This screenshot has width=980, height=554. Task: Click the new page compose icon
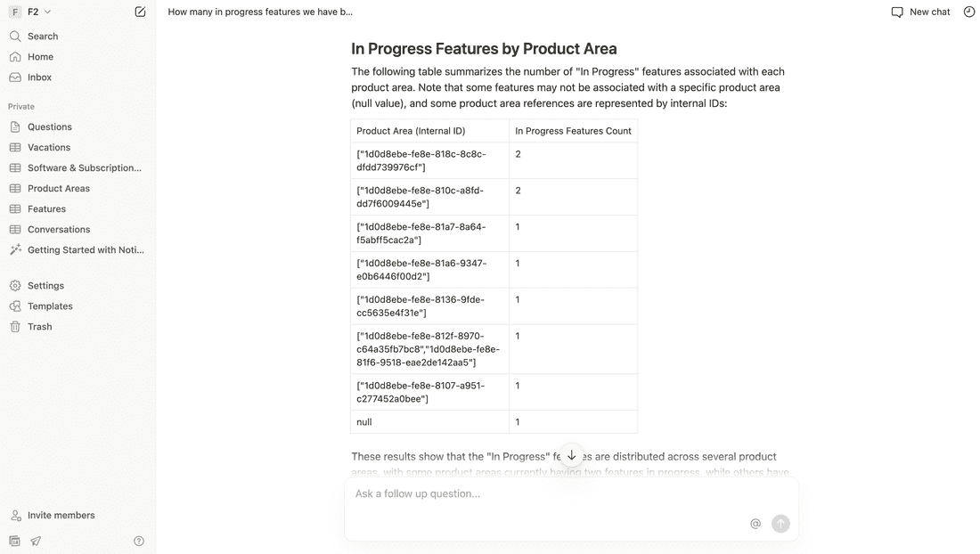140,12
